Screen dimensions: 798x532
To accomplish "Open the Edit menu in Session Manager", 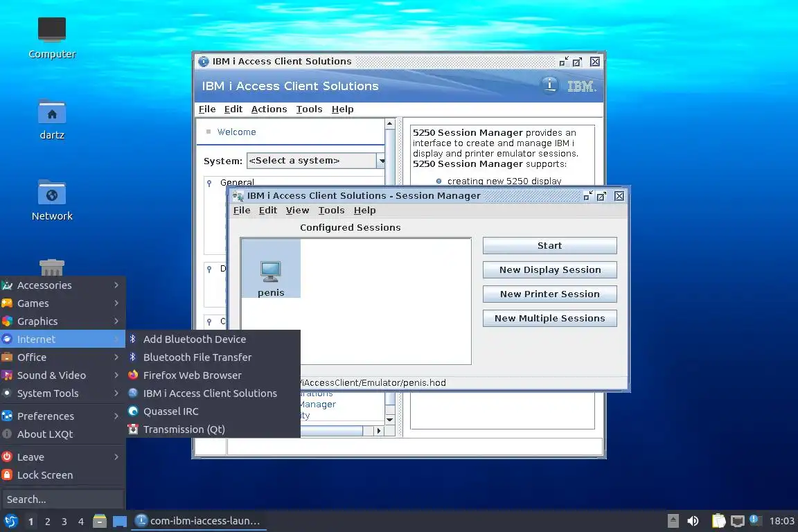I will point(267,211).
